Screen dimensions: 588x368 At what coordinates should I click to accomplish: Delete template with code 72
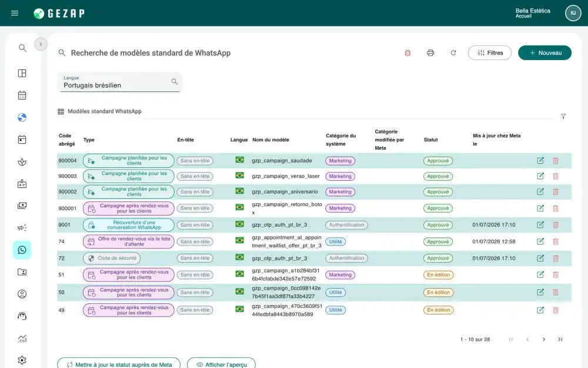point(556,258)
